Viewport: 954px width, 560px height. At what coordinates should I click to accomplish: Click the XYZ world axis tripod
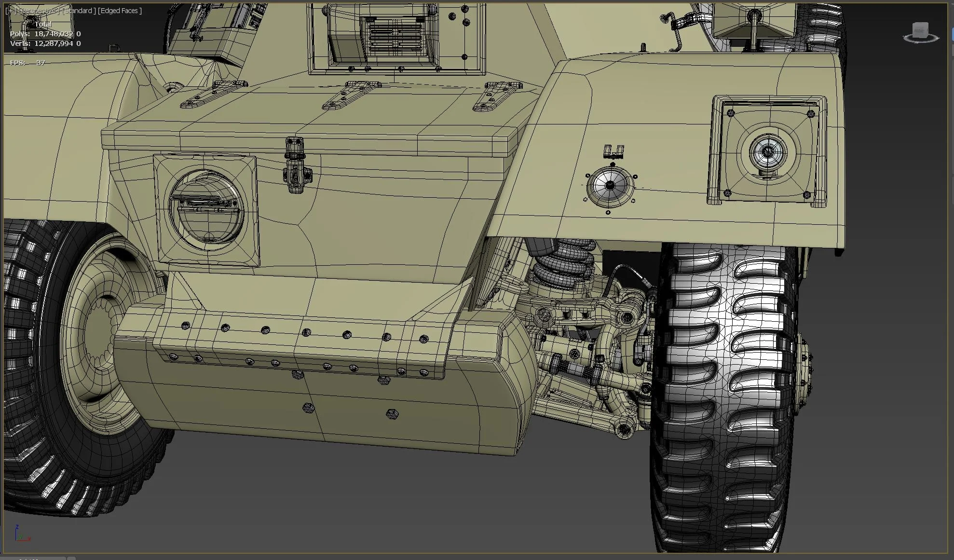tap(20, 534)
